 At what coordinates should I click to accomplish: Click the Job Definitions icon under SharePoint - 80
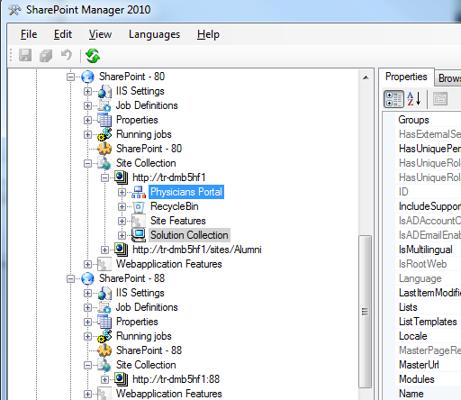point(104,105)
